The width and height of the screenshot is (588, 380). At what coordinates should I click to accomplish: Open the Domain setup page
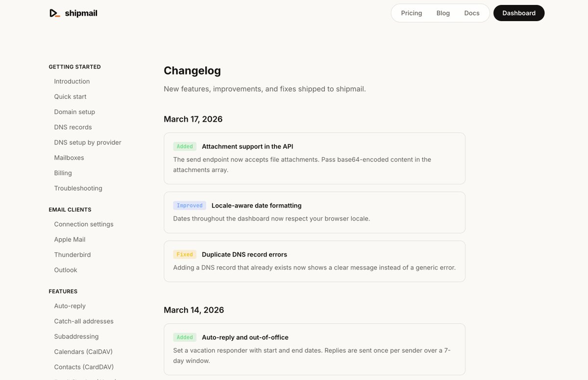tap(74, 112)
